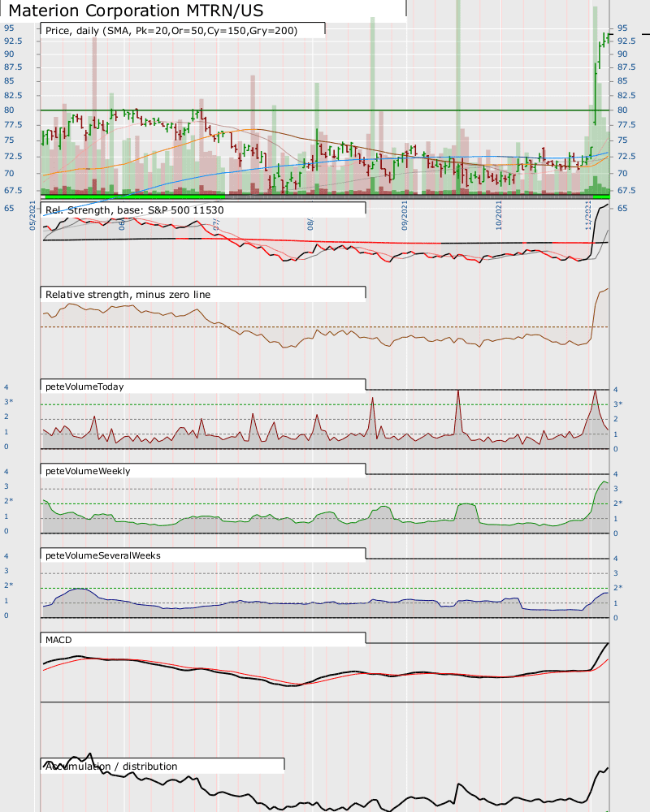
Task: Click the 05/2021 date axis label
Action: coord(32,215)
